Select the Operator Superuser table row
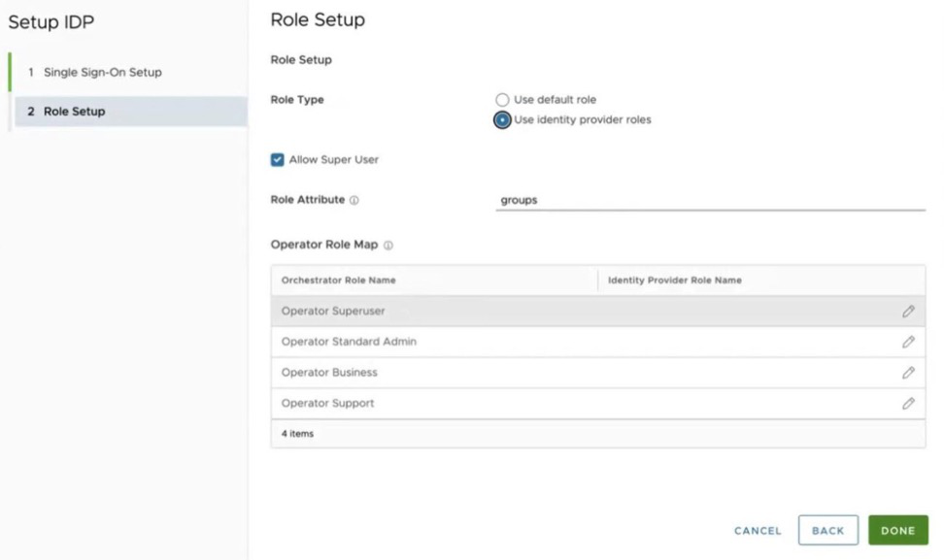The width and height of the screenshot is (944, 560). pyautogui.click(x=583, y=312)
